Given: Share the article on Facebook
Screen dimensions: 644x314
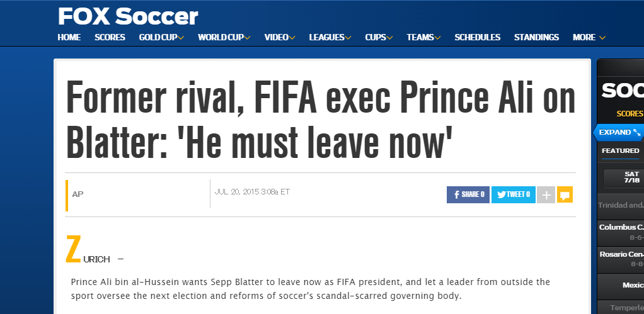Looking at the screenshot, I should click(x=468, y=194).
